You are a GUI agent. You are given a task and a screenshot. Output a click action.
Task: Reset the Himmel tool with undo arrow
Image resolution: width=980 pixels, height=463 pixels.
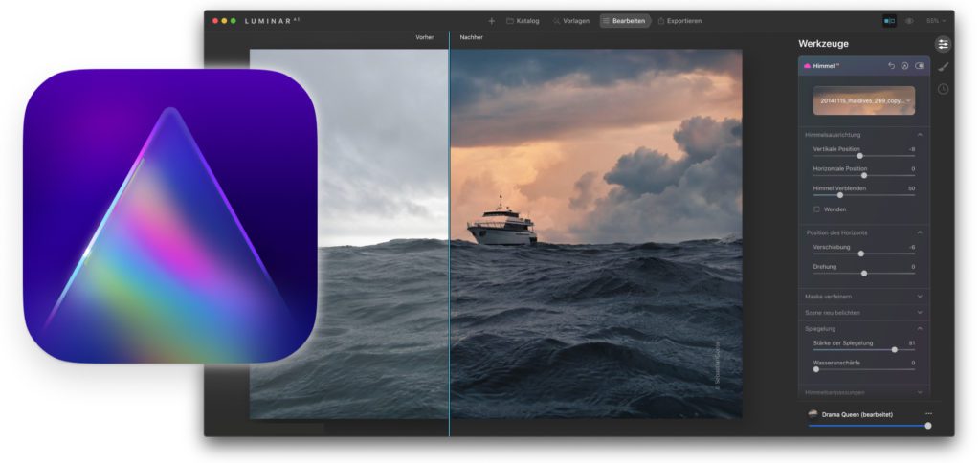point(891,66)
